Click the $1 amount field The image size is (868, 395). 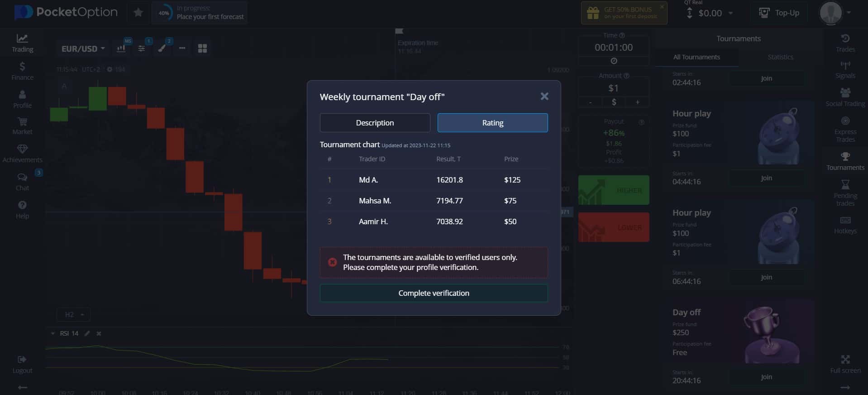click(614, 88)
